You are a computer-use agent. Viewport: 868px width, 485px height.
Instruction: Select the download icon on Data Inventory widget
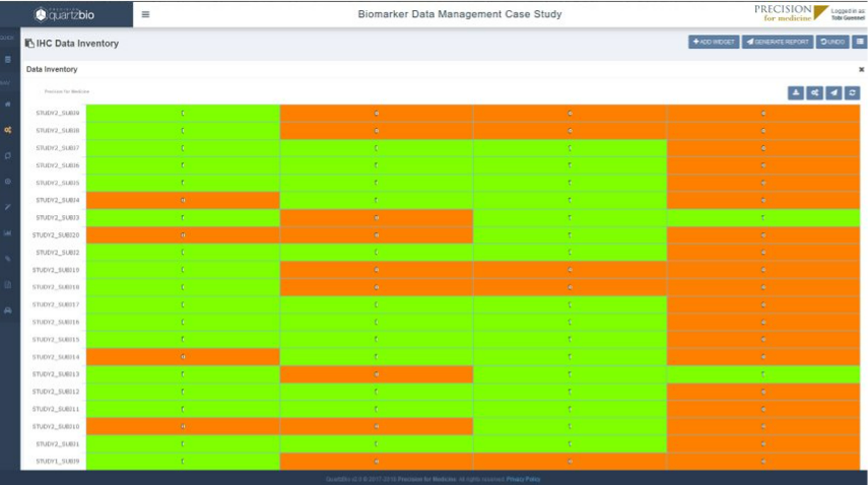point(797,91)
